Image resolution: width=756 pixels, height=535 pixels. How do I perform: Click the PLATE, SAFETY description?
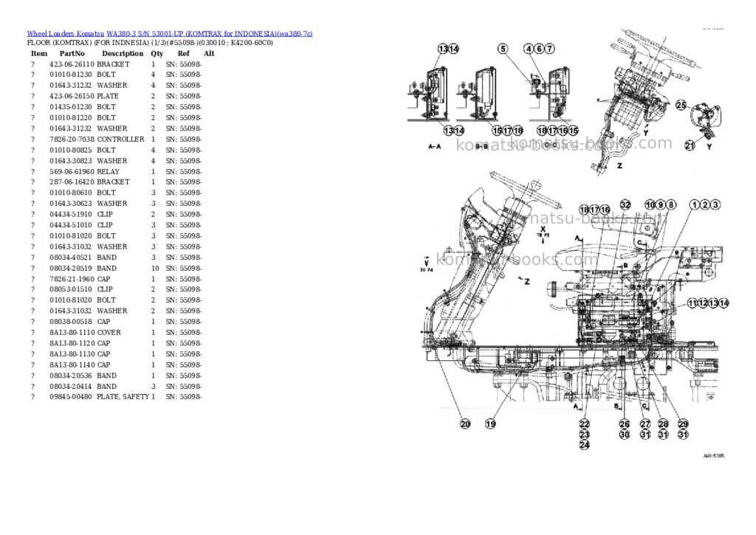(x=123, y=397)
